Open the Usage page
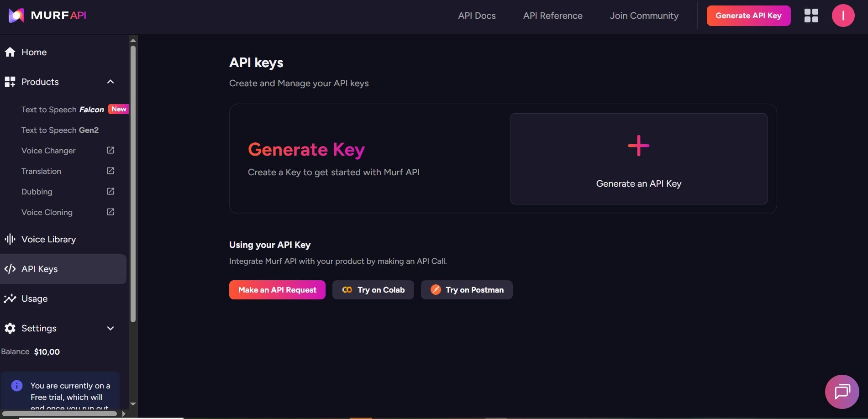Image resolution: width=868 pixels, height=419 pixels. (34, 299)
